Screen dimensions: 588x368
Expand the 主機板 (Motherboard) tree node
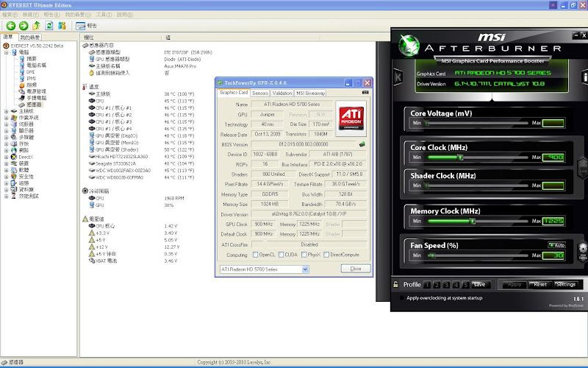pos(7,111)
